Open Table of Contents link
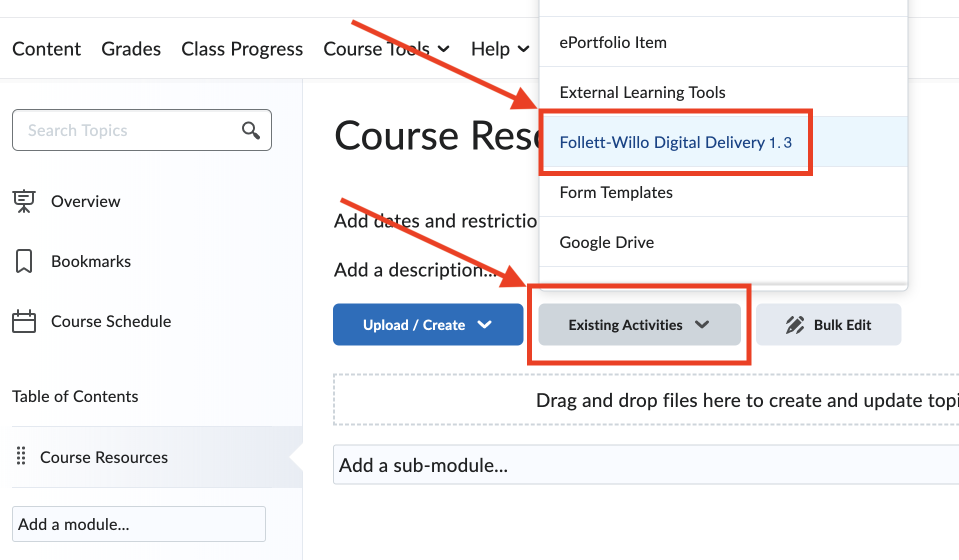This screenshot has height=560, width=959. [75, 396]
